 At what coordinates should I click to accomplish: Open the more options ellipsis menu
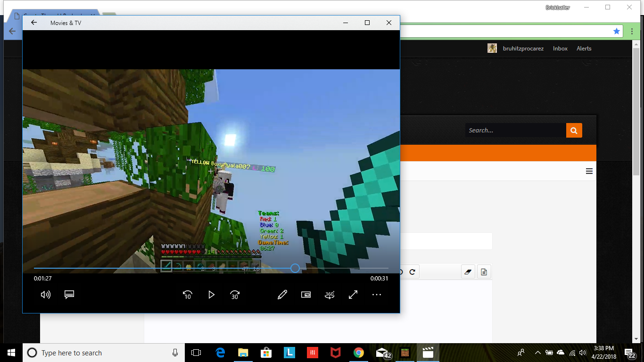click(x=376, y=295)
